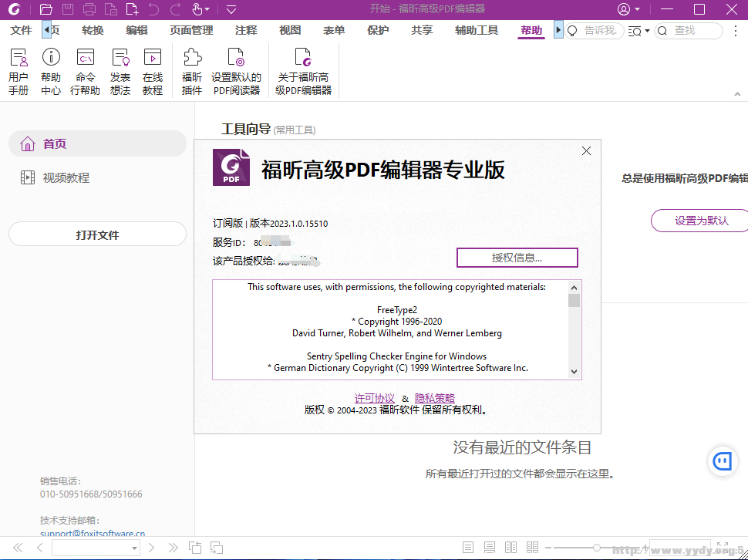The image size is (748, 560).
Task: Click the 查找 search field
Action: point(689,31)
